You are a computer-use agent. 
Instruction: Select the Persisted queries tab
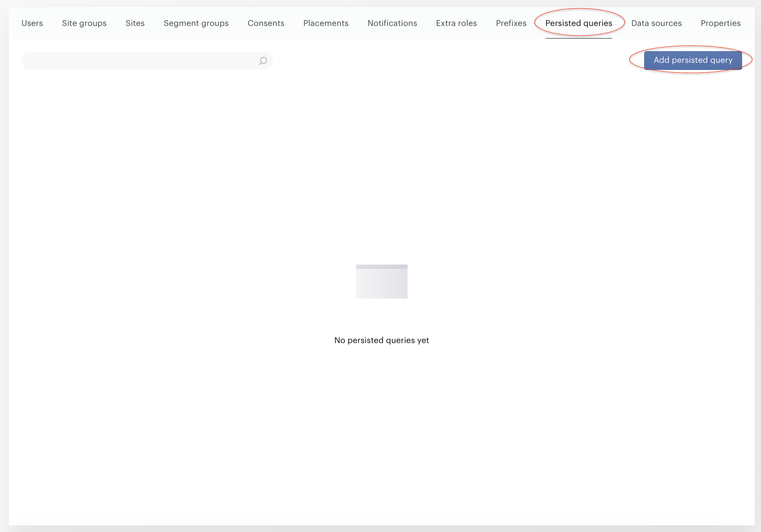coord(579,23)
